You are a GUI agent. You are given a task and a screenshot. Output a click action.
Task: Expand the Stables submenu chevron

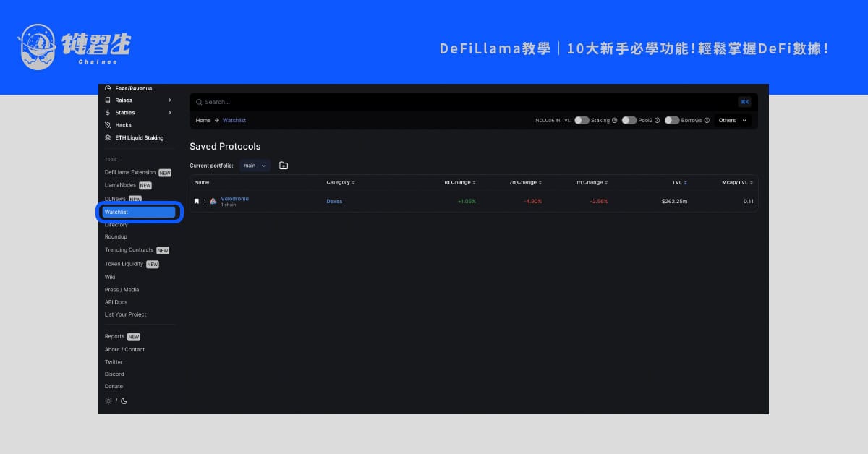point(170,113)
